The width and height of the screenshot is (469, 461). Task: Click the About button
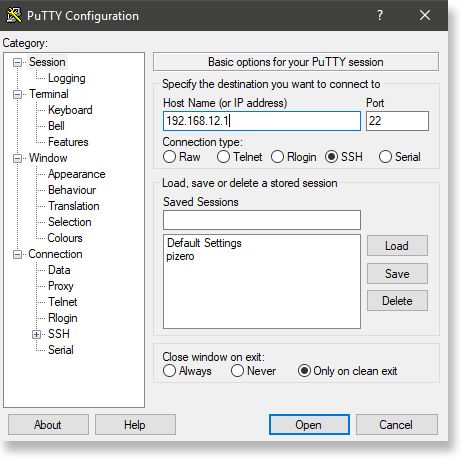pos(48,425)
